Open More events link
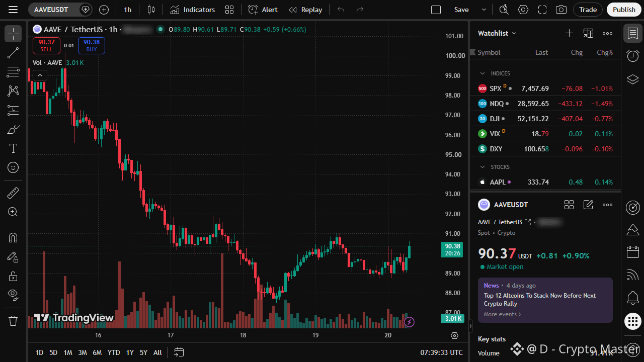This screenshot has width=644, height=362. 503,314
